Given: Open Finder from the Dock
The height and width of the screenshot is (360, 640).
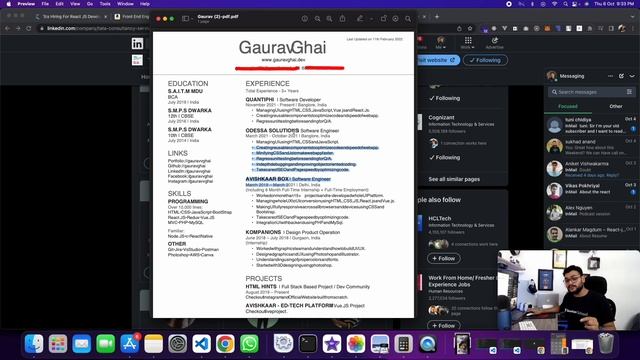Looking at the screenshot, I should click(34, 344).
